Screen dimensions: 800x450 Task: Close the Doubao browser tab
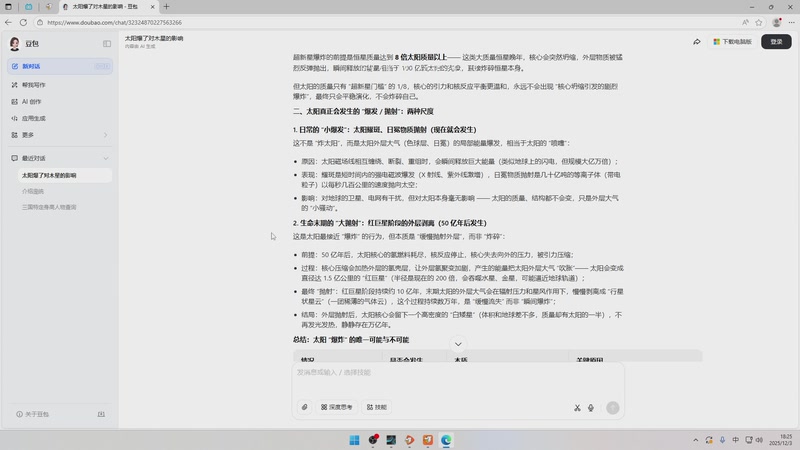point(152,7)
